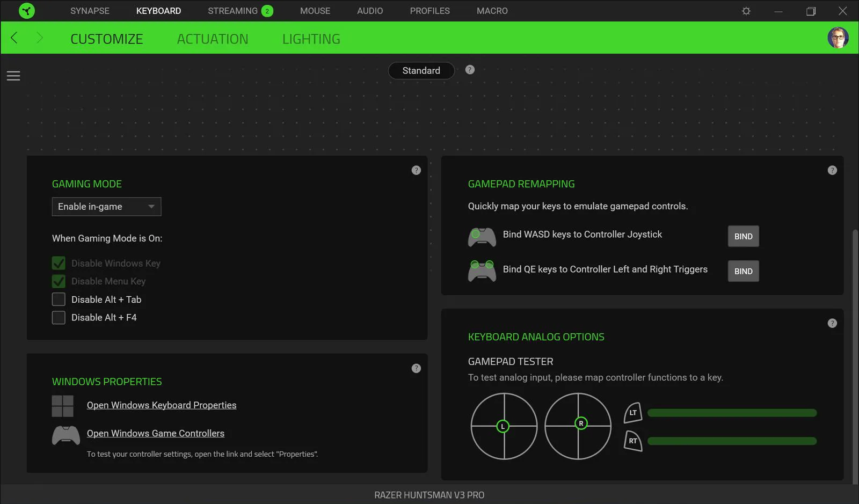Bind WASD keys to Controller Joystick
The image size is (859, 504).
pyautogui.click(x=743, y=236)
